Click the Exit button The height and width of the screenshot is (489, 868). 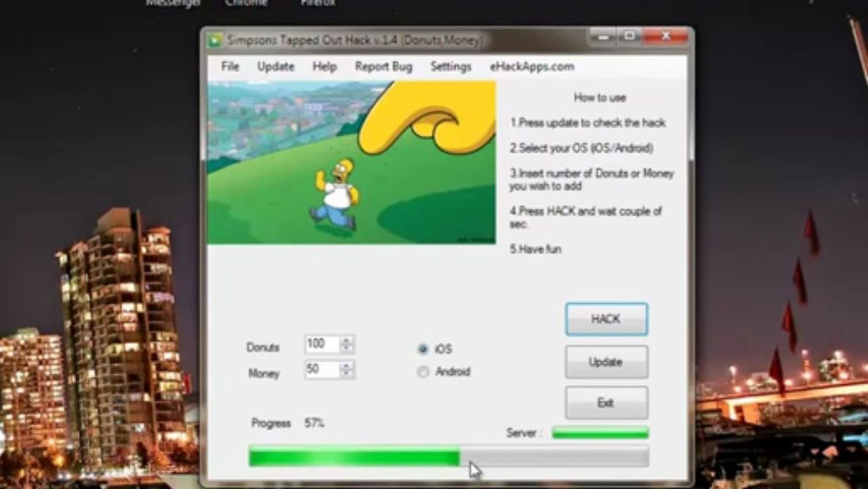(x=606, y=403)
